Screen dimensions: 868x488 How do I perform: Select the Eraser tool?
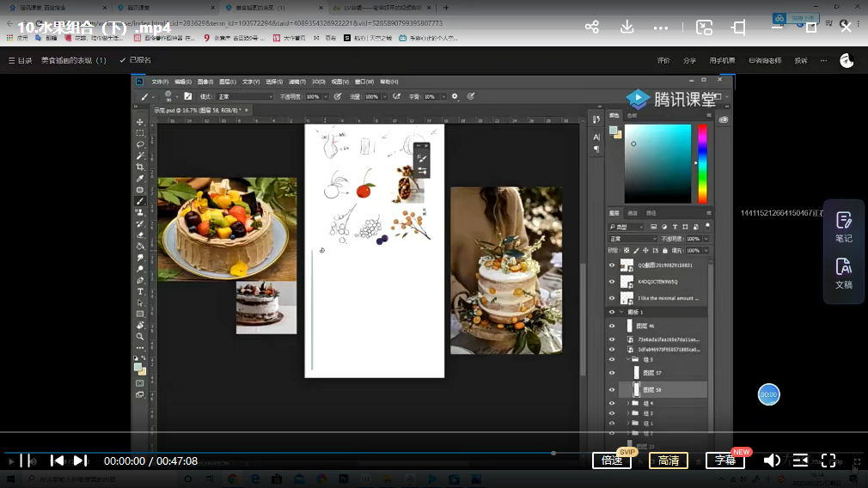[140, 235]
